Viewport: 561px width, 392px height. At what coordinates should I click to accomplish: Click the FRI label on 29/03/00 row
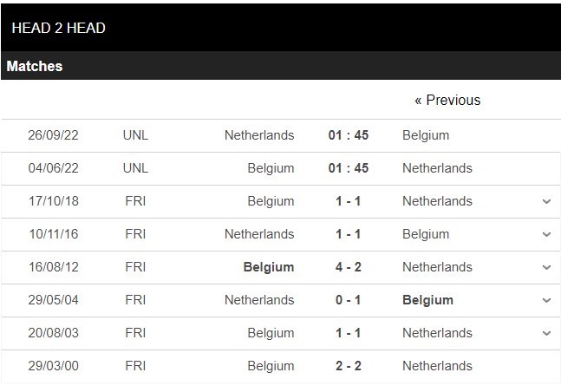(x=134, y=366)
